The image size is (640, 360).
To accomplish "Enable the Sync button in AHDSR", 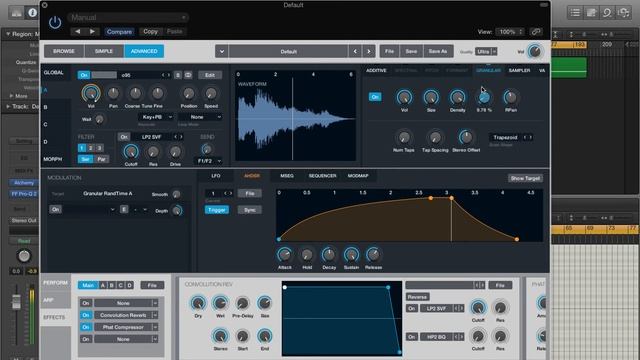I will coord(250,210).
